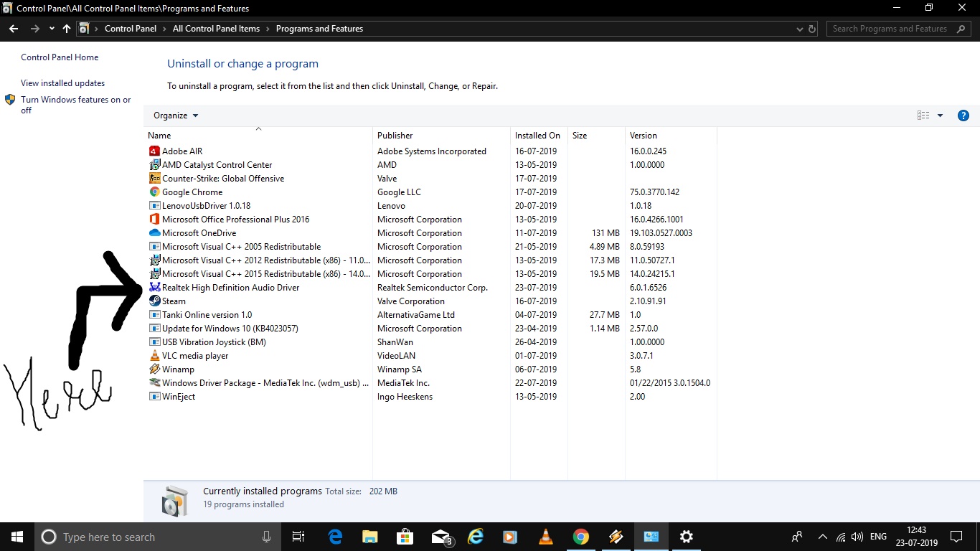Open Settings gear in the taskbar
The height and width of the screenshot is (551, 980).
(686, 537)
